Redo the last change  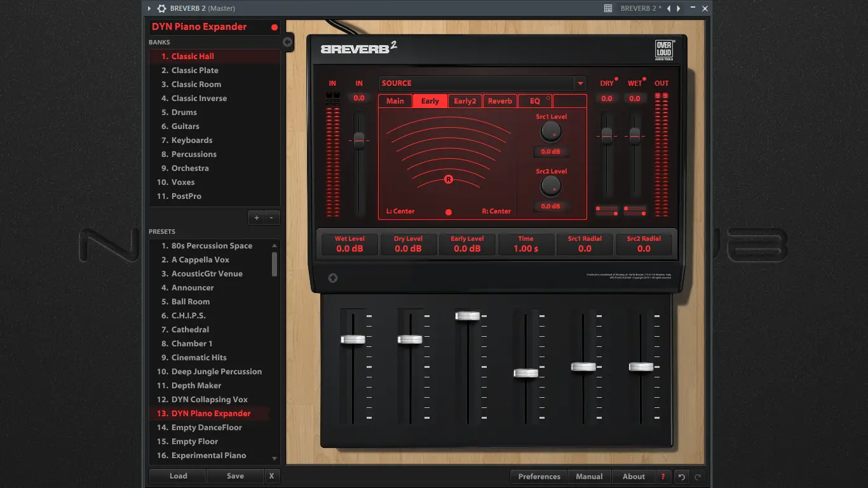[x=697, y=477]
